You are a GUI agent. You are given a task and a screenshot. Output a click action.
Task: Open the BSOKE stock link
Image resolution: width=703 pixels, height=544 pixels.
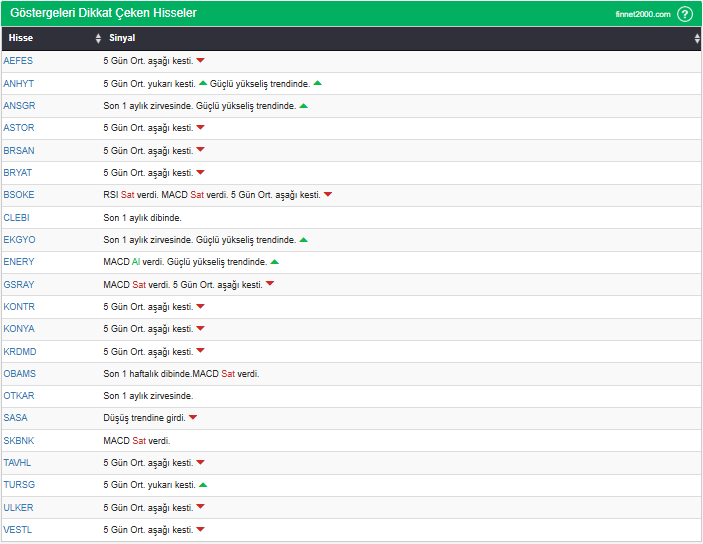click(x=19, y=194)
